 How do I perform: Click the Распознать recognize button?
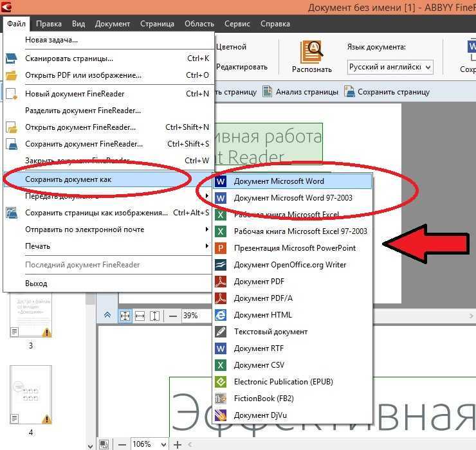(312, 57)
